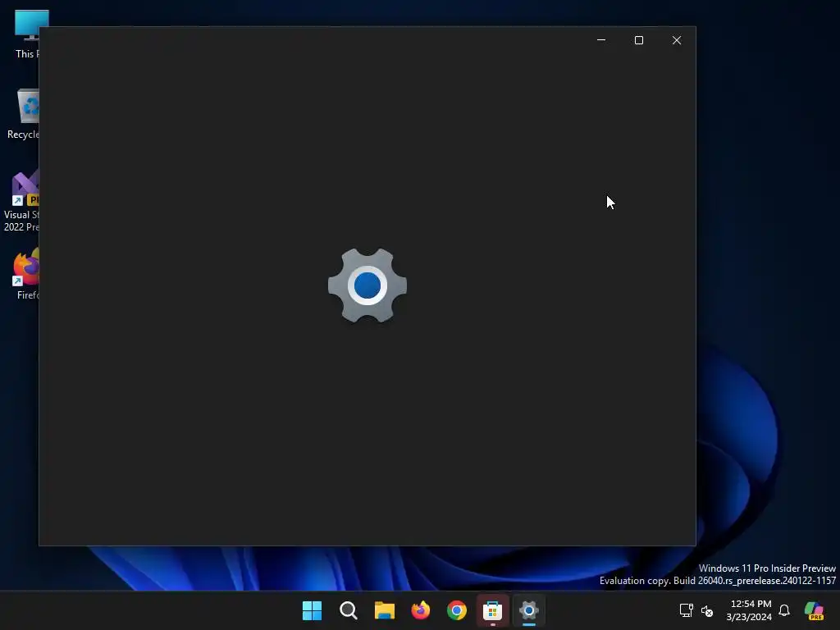Open the notification bell
The height and width of the screenshot is (630, 840).
(784, 610)
